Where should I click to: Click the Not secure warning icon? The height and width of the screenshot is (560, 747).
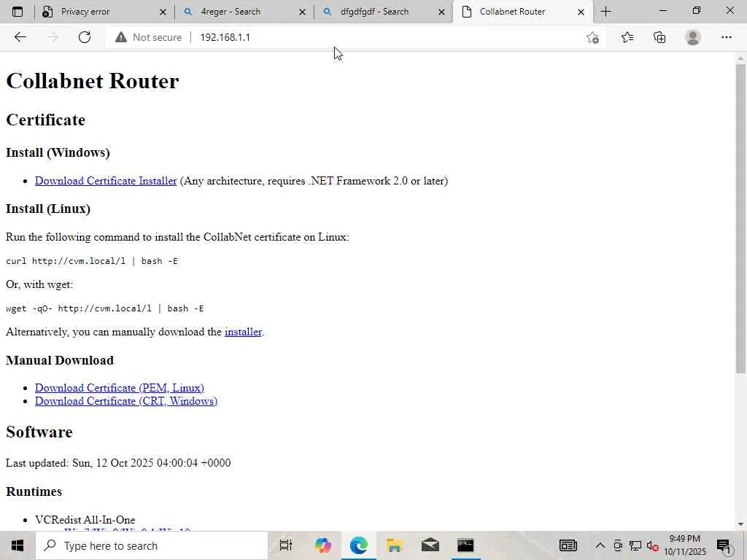[121, 37]
